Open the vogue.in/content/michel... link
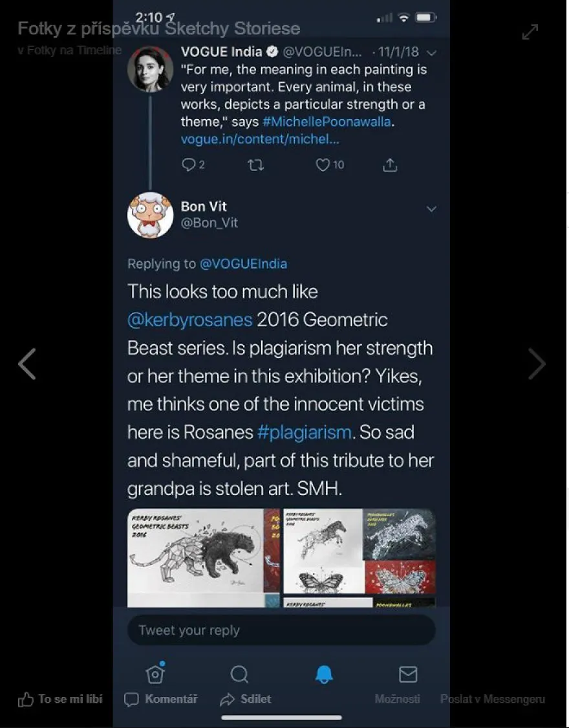 point(260,139)
